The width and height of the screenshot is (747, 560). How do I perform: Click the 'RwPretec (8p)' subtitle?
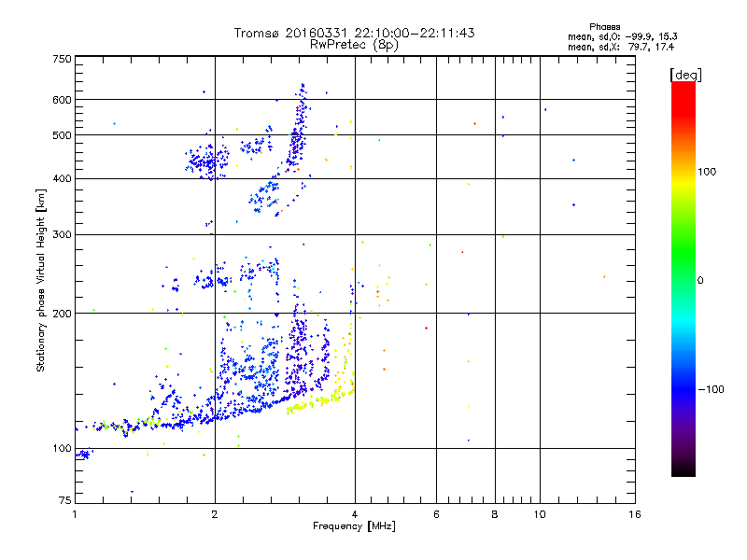click(x=354, y=45)
